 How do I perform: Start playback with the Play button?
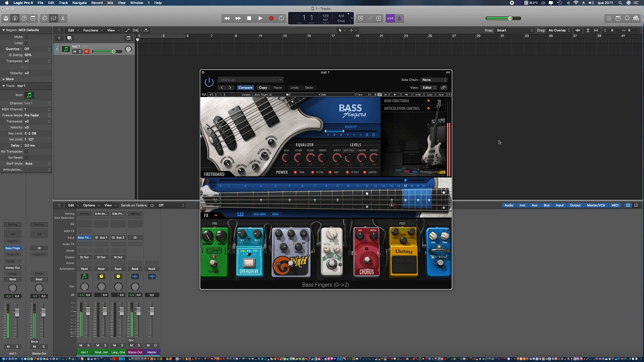click(260, 19)
